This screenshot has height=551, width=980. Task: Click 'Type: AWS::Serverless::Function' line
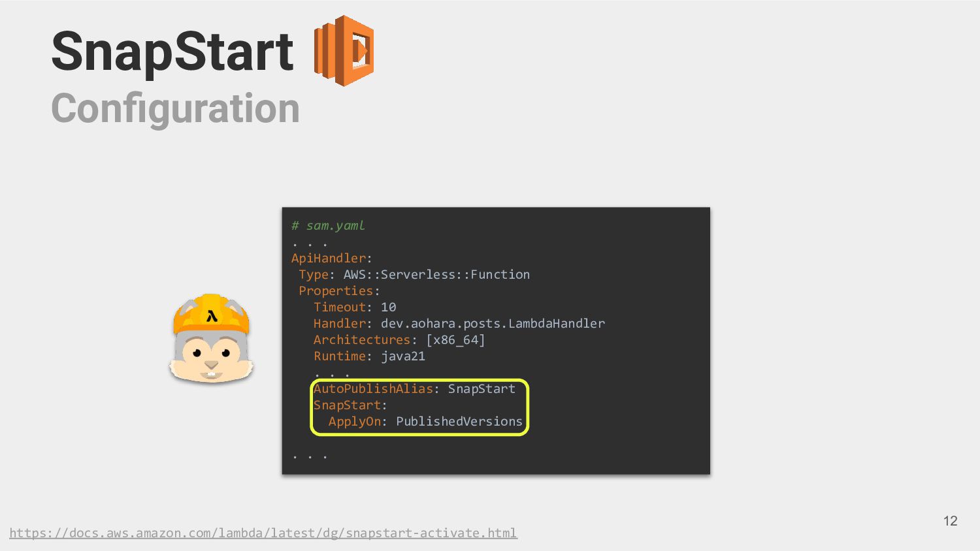coord(414,274)
